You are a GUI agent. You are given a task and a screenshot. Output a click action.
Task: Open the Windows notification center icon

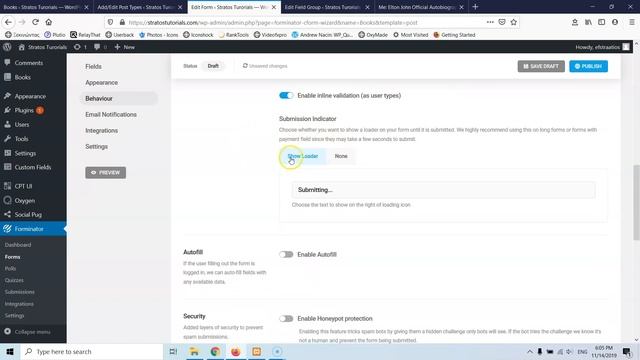pyautogui.click(x=627, y=352)
